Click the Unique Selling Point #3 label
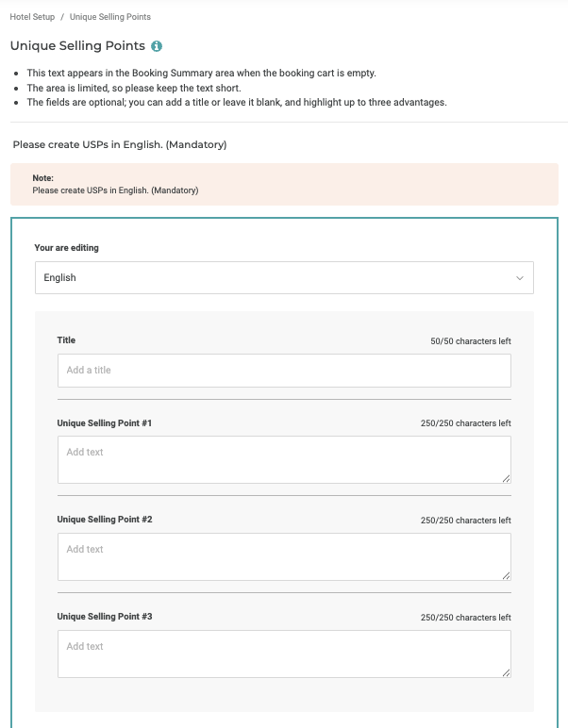Image resolution: width=568 pixels, height=728 pixels. [x=104, y=617]
